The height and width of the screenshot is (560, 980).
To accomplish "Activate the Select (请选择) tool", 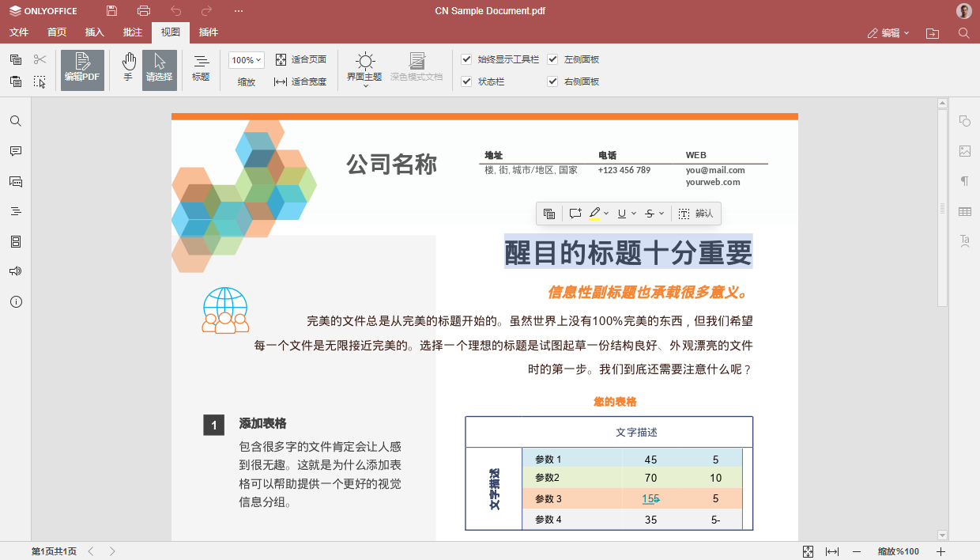I will point(160,69).
